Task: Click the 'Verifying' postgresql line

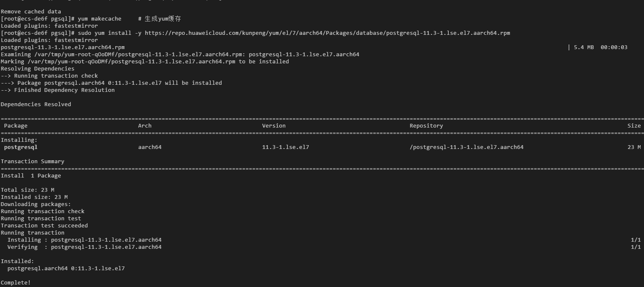Action: [84, 247]
